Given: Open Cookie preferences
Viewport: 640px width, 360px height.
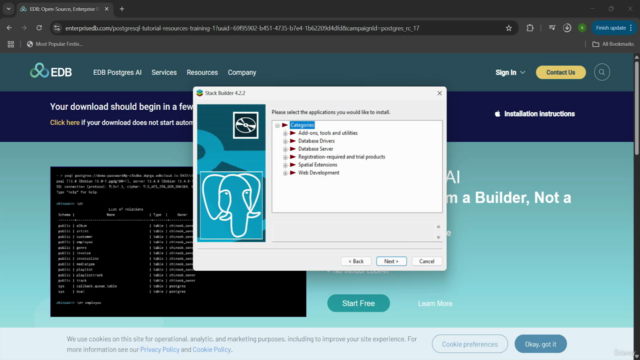Looking at the screenshot, I should [x=470, y=344].
